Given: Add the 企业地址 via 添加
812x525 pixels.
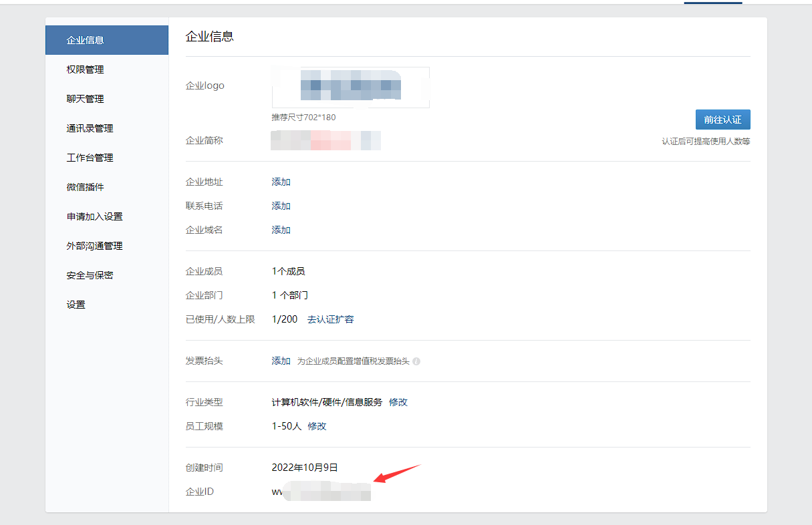Looking at the screenshot, I should (281, 182).
